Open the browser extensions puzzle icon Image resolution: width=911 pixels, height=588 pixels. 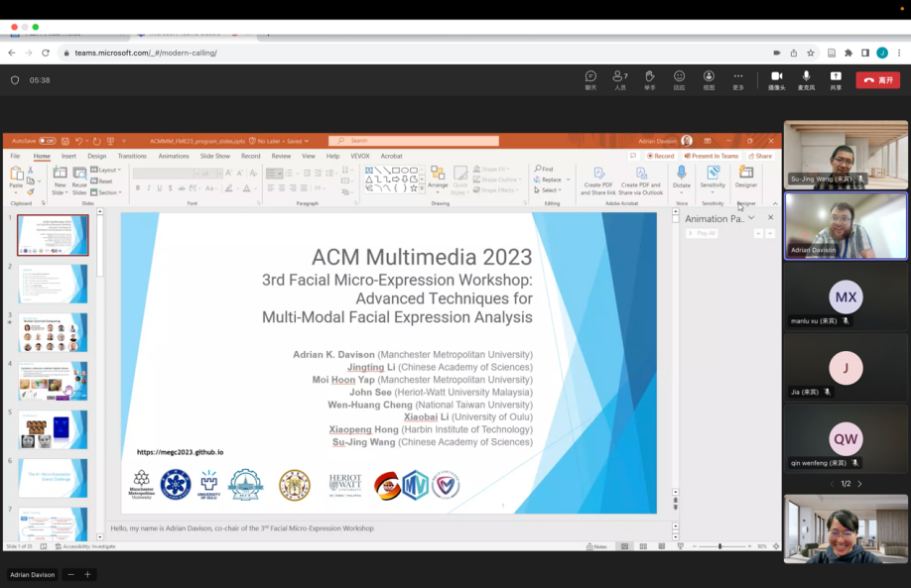click(848, 53)
